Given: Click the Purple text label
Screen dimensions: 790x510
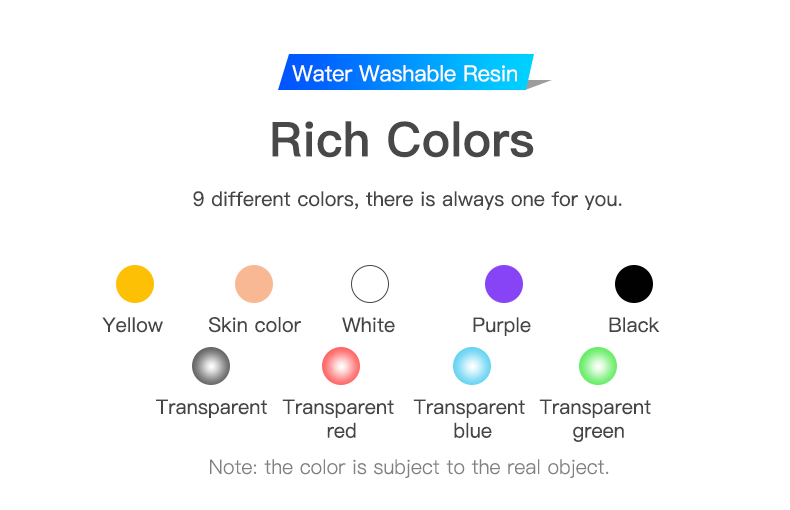Looking at the screenshot, I should (x=501, y=326).
